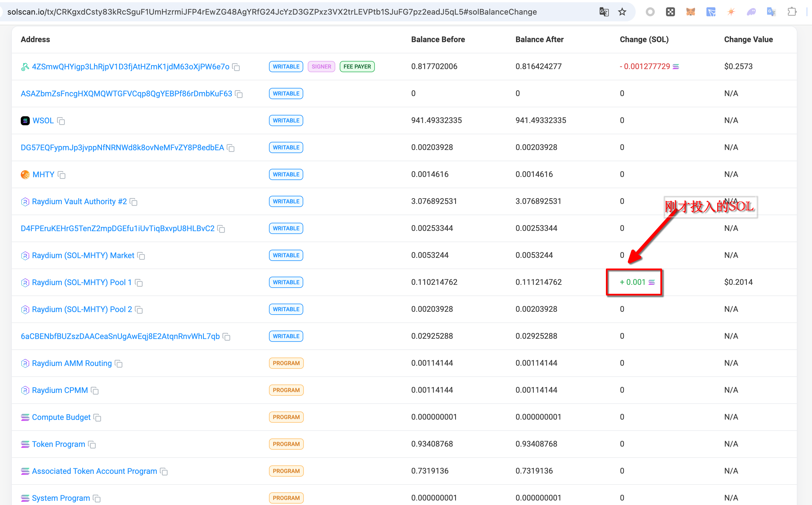Open the browser extensions puzzle icon
The width and height of the screenshot is (812, 505).
coord(792,12)
